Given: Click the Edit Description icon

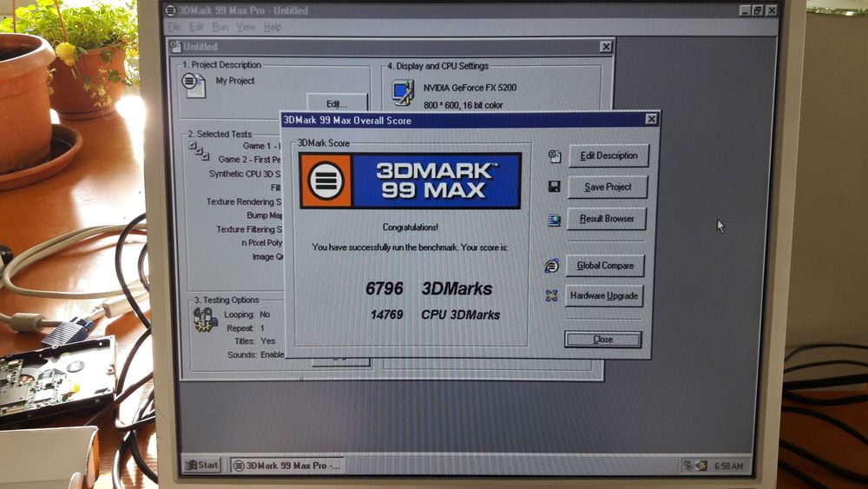Looking at the screenshot, I should (555, 156).
